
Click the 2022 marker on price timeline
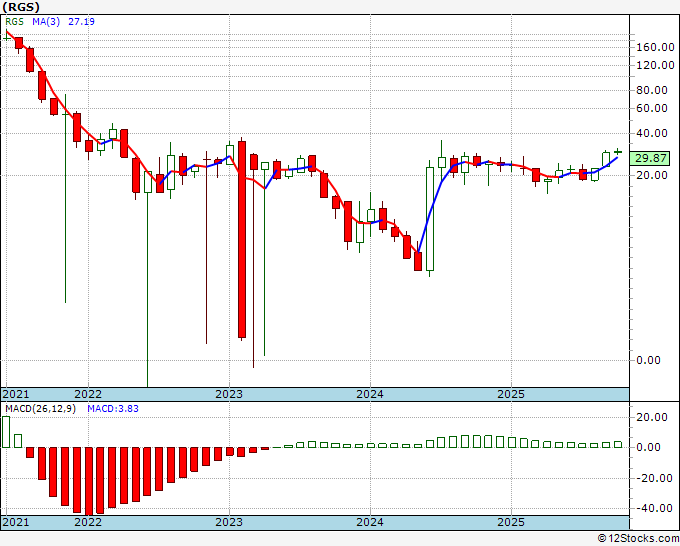[88, 394]
